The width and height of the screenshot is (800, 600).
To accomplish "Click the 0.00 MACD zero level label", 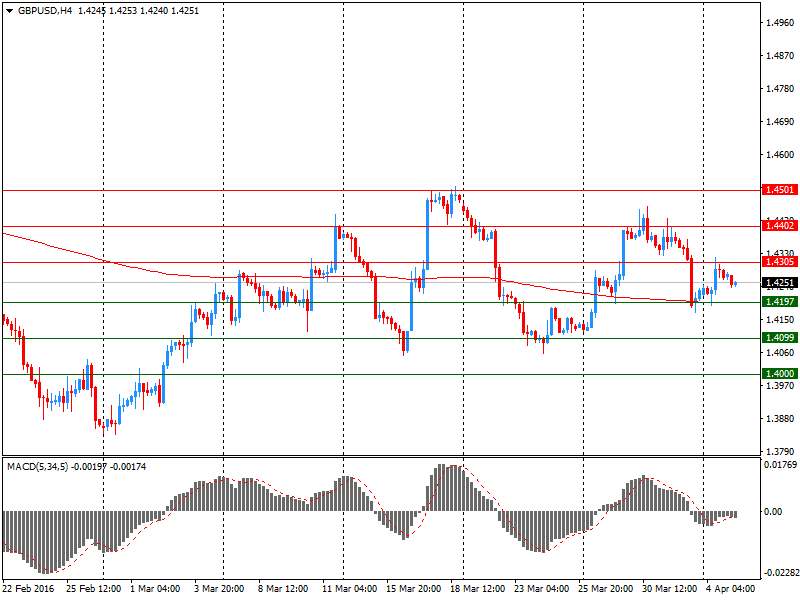I will 773,511.
